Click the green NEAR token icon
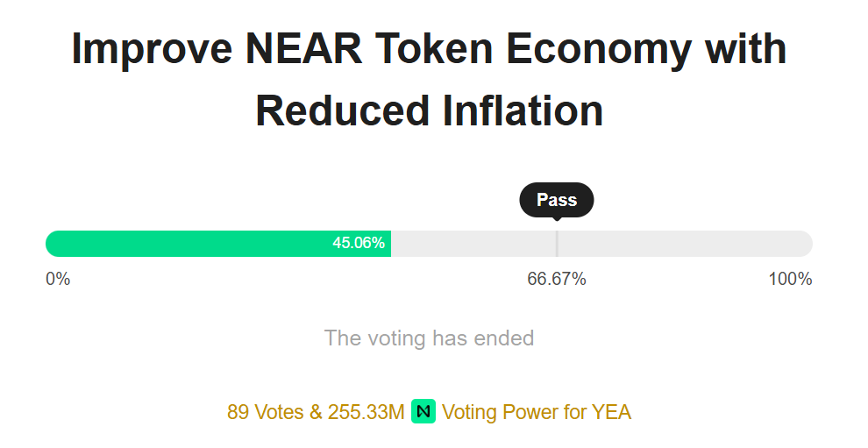The width and height of the screenshot is (868, 448). tap(423, 411)
